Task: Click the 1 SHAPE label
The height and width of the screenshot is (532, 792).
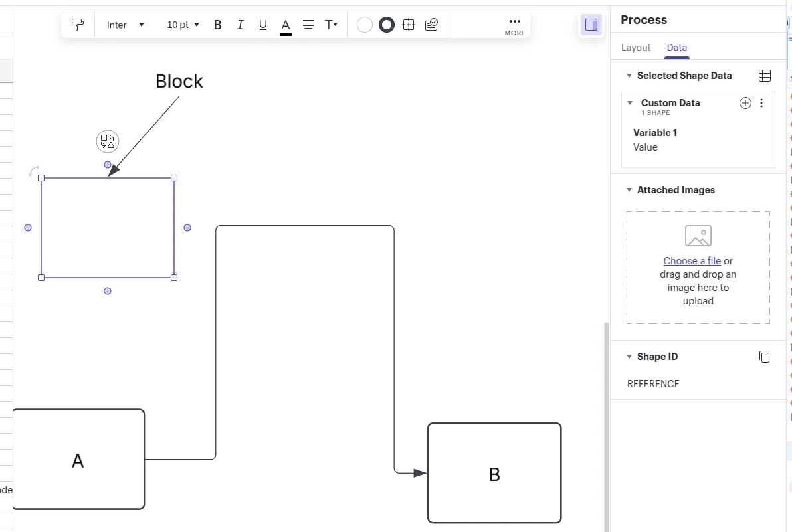Action: tap(656, 113)
